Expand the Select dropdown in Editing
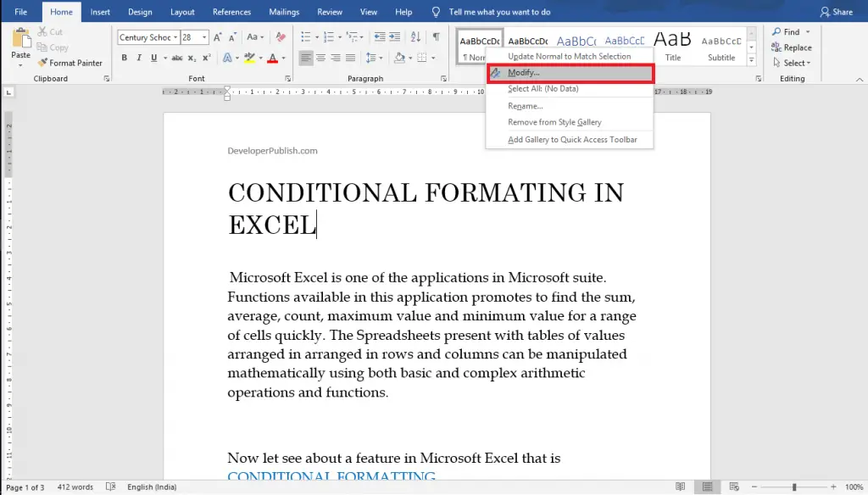The height and width of the screenshot is (495, 868). (x=793, y=63)
